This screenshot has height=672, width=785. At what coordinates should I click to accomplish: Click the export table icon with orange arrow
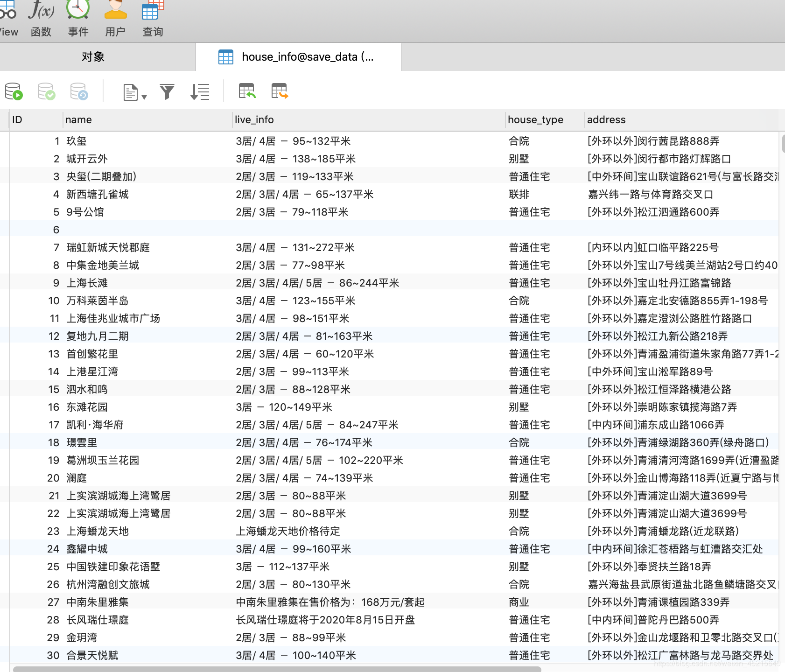(x=280, y=91)
